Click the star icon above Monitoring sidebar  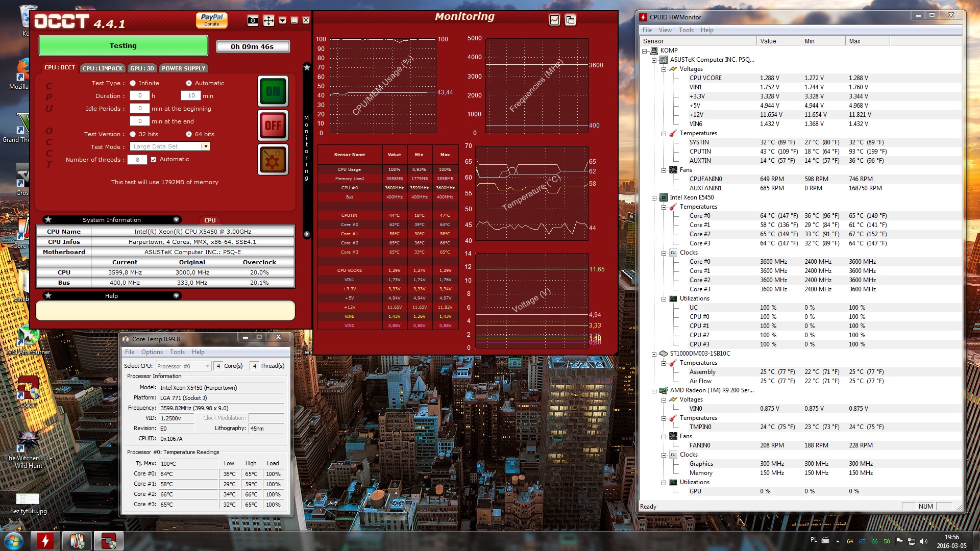tap(307, 67)
